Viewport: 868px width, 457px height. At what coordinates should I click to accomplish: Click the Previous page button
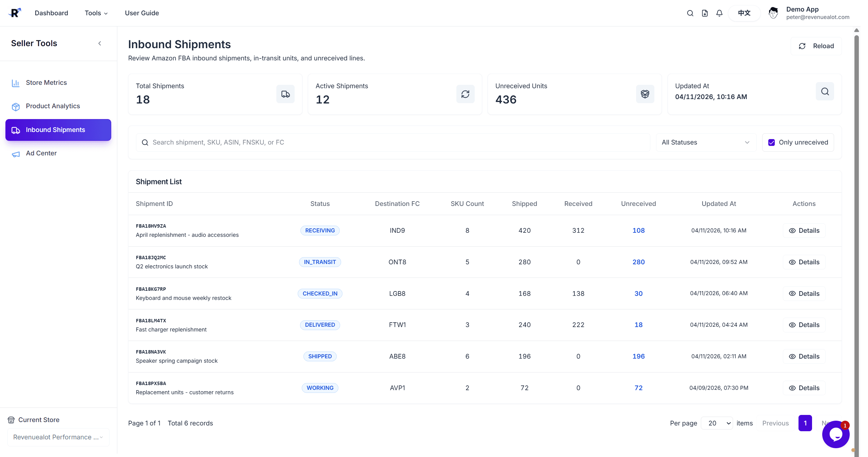775,423
